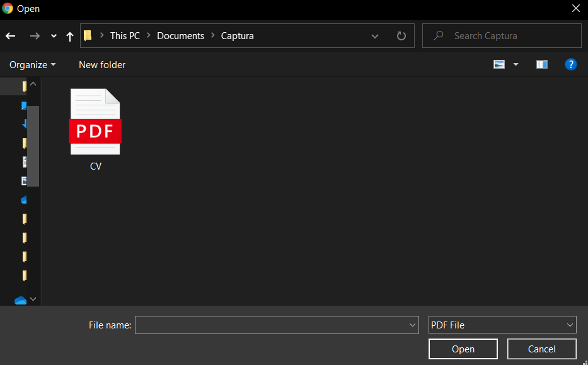Open the PDF File type dropdown
This screenshot has height=365, width=588.
(502, 325)
